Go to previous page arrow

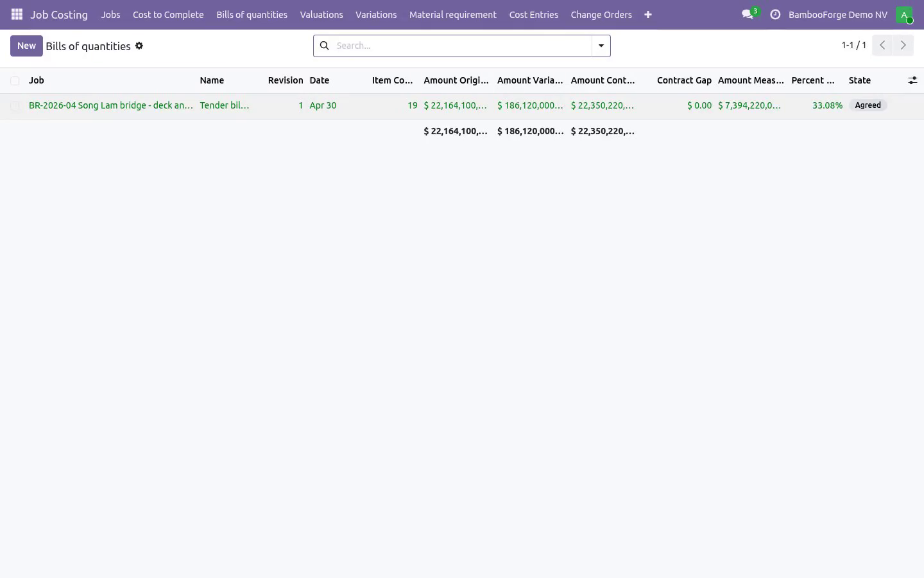882,45
